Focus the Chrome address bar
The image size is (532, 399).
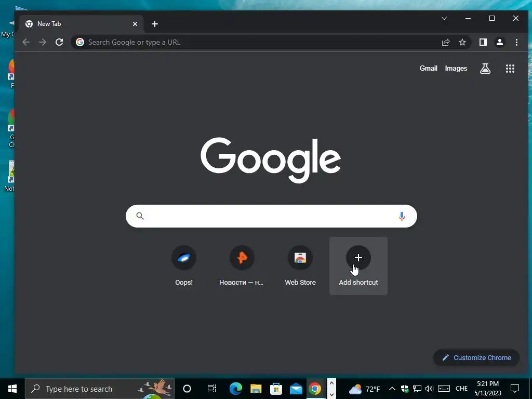pyautogui.click(x=255, y=42)
